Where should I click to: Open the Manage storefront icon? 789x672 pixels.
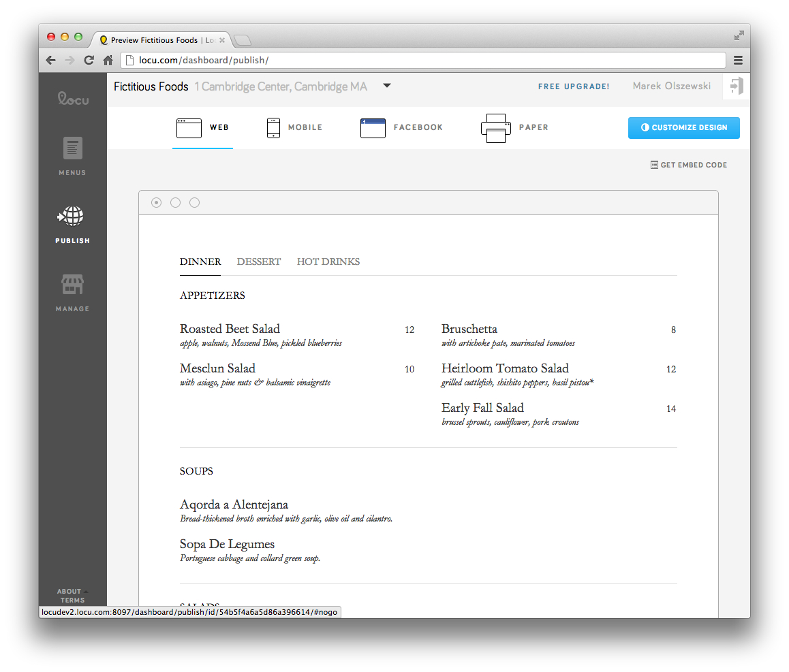pyautogui.click(x=72, y=284)
